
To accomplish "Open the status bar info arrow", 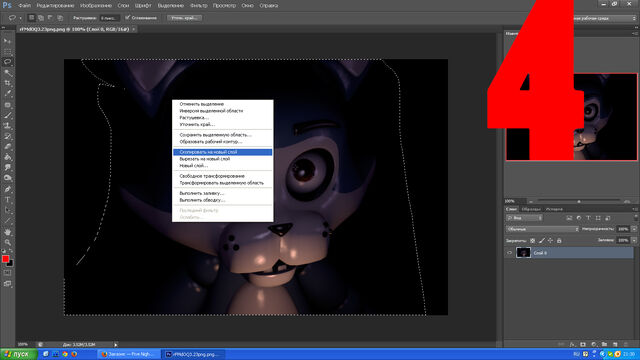I will point(116,345).
